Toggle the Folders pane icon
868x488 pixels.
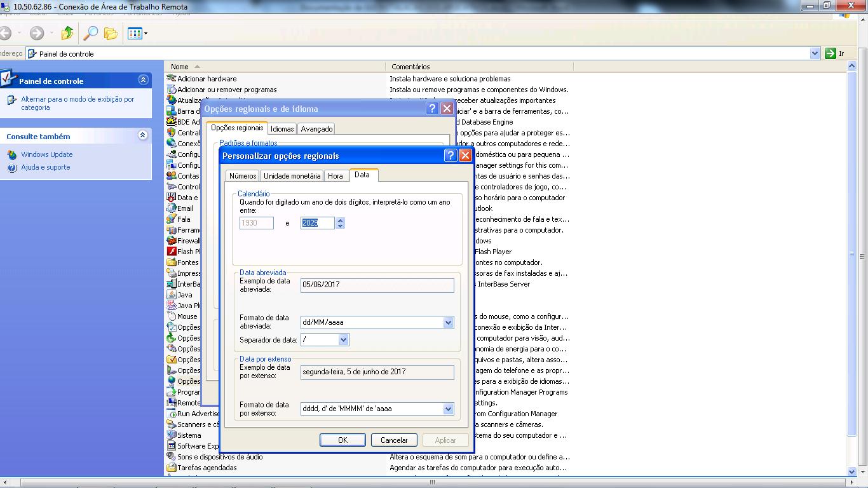tap(111, 34)
